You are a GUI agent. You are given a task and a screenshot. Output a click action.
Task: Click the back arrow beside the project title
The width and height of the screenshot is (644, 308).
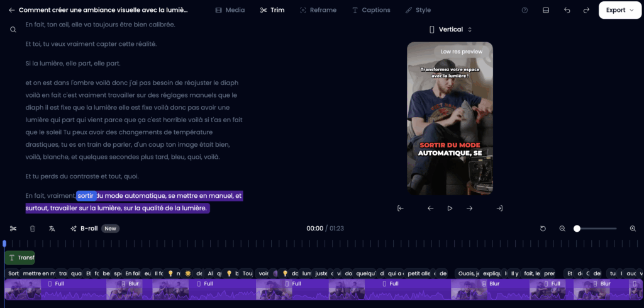(11, 10)
